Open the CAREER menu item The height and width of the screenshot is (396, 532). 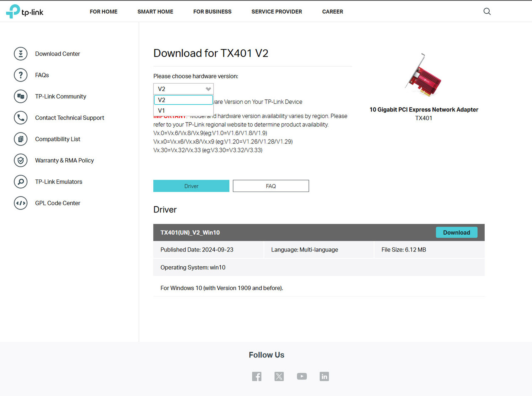point(332,12)
